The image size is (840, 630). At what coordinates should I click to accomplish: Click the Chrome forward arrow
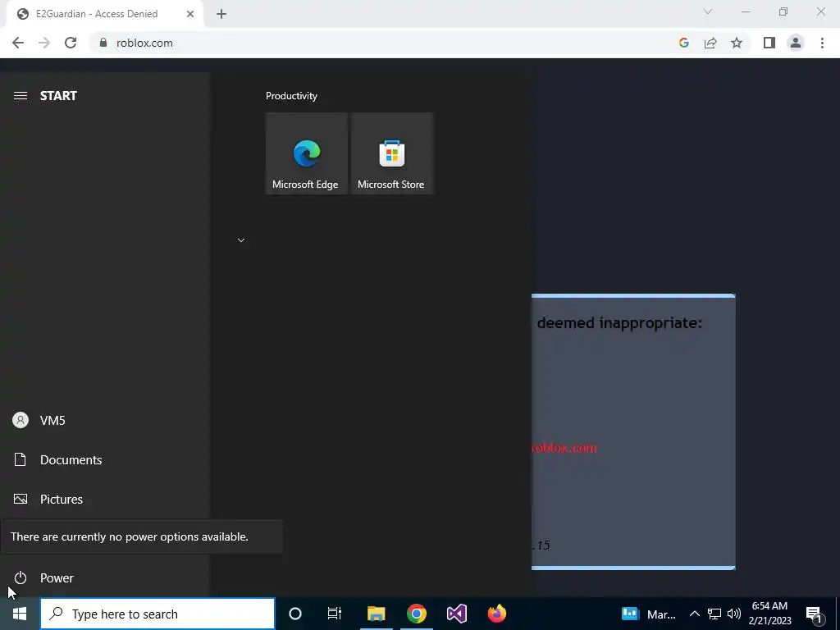click(44, 43)
